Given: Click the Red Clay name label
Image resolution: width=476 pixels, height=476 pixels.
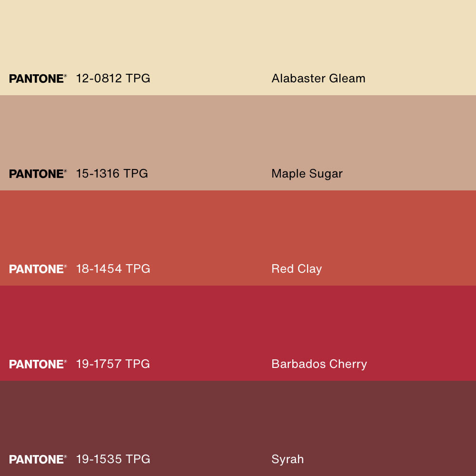Looking at the screenshot, I should click(x=296, y=269).
